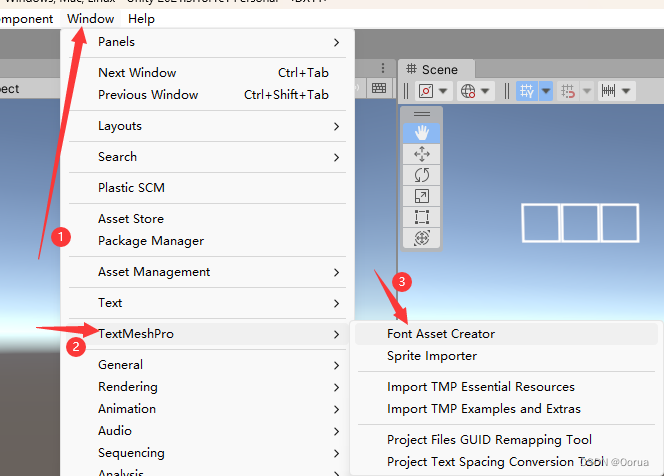Open the Asset Store entry
Image resolution: width=664 pixels, height=476 pixels.
coord(208,219)
